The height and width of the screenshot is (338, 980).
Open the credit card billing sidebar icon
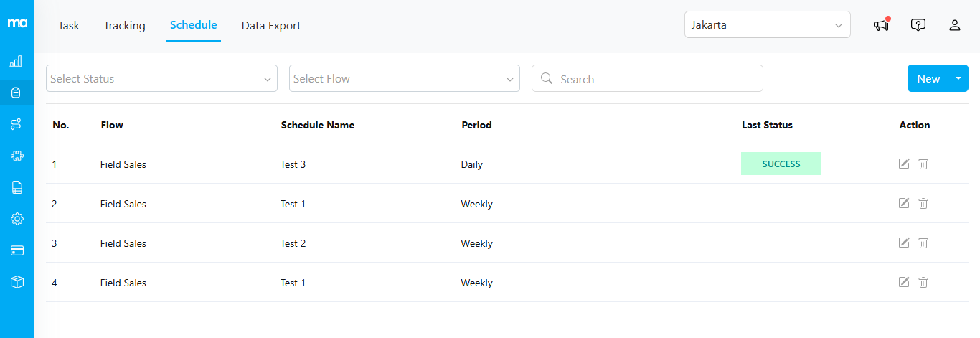click(17, 250)
